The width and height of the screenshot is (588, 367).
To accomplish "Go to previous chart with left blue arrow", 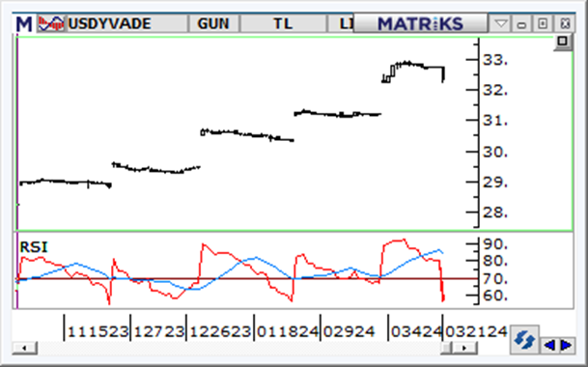I will coord(549,344).
